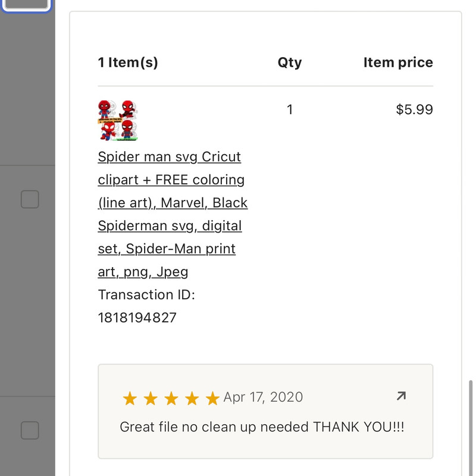The height and width of the screenshot is (476, 476).
Task: Click the Item price column header
Action: [x=398, y=62]
